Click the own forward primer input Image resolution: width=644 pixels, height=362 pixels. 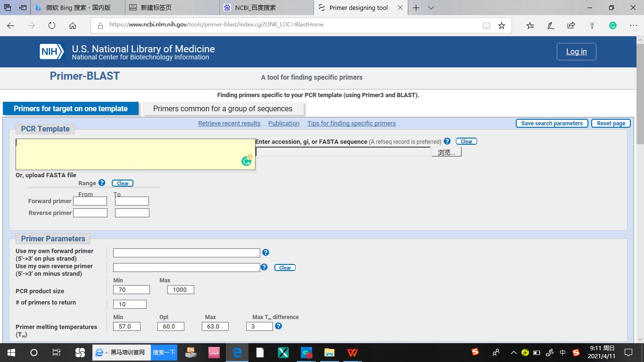click(x=187, y=253)
